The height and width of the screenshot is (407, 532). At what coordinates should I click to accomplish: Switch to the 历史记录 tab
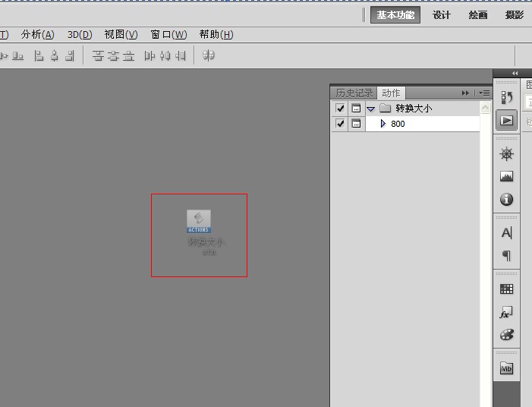coord(354,93)
